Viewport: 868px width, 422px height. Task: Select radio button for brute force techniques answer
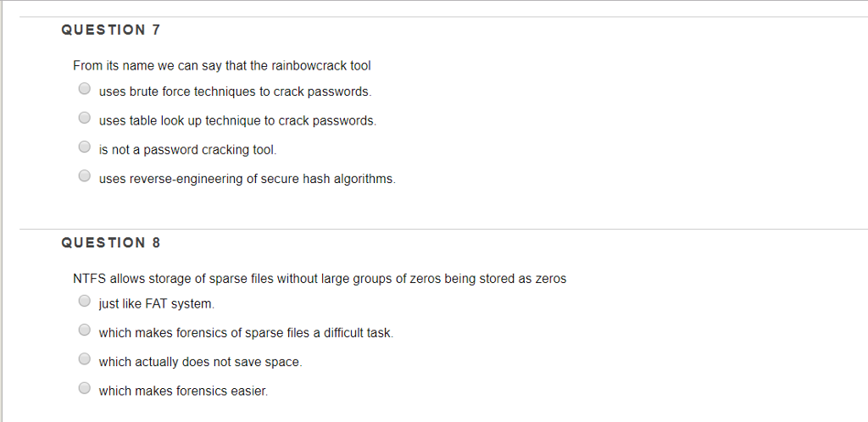click(84, 88)
